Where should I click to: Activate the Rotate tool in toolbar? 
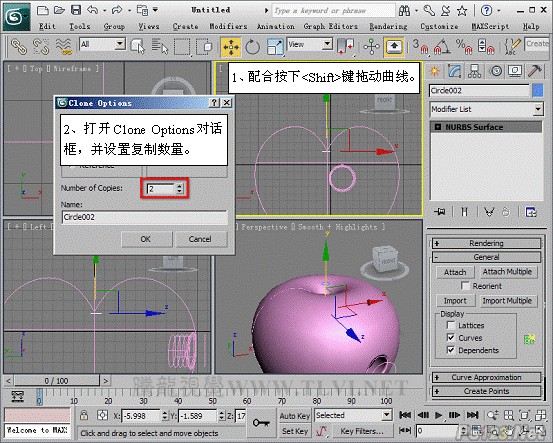(253, 47)
